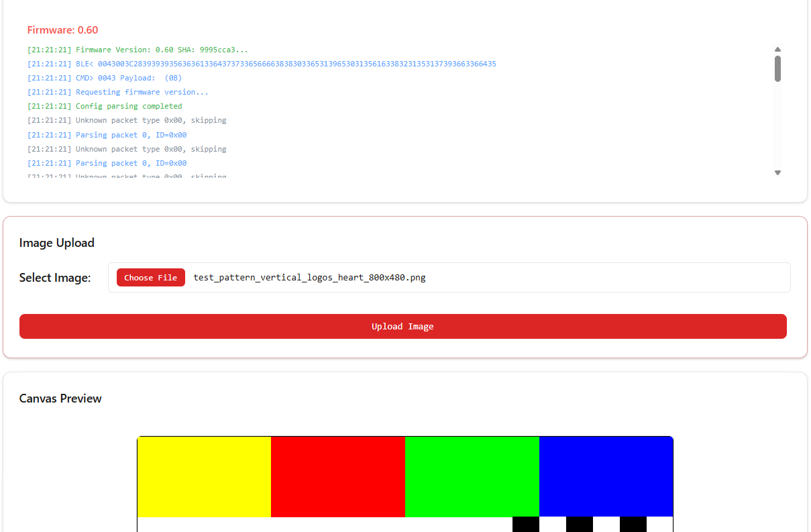This screenshot has height=532, width=811.
Task: Click the yellow bar in canvas preview
Action: (x=204, y=477)
